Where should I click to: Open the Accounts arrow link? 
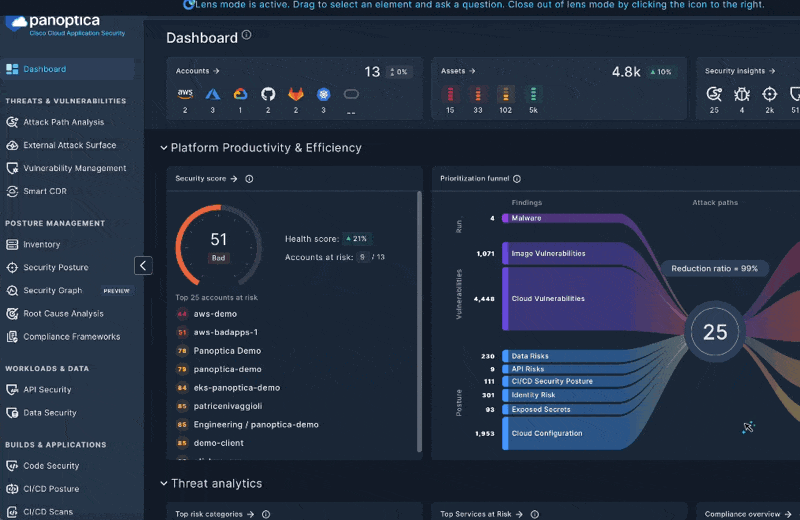[x=197, y=71]
